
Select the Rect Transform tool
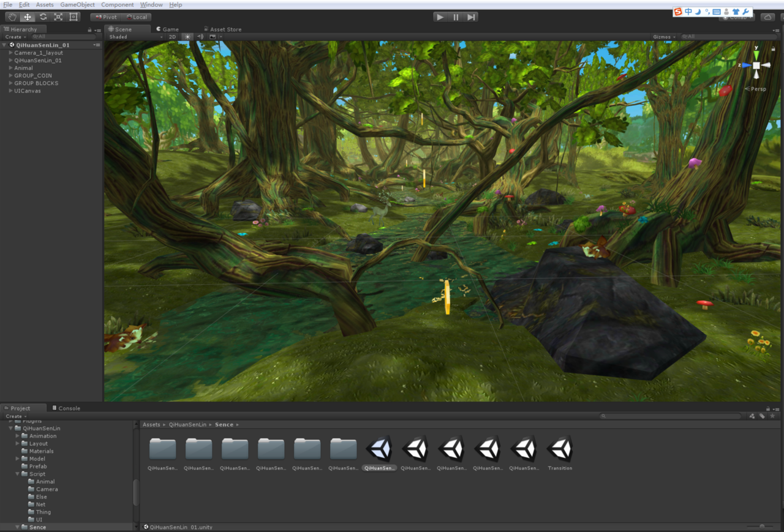(x=73, y=17)
